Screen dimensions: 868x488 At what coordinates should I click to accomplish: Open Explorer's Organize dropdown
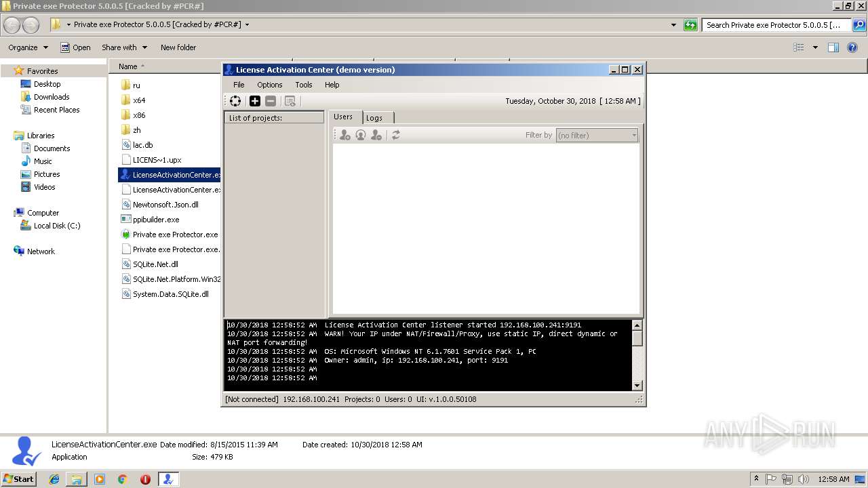click(28, 47)
